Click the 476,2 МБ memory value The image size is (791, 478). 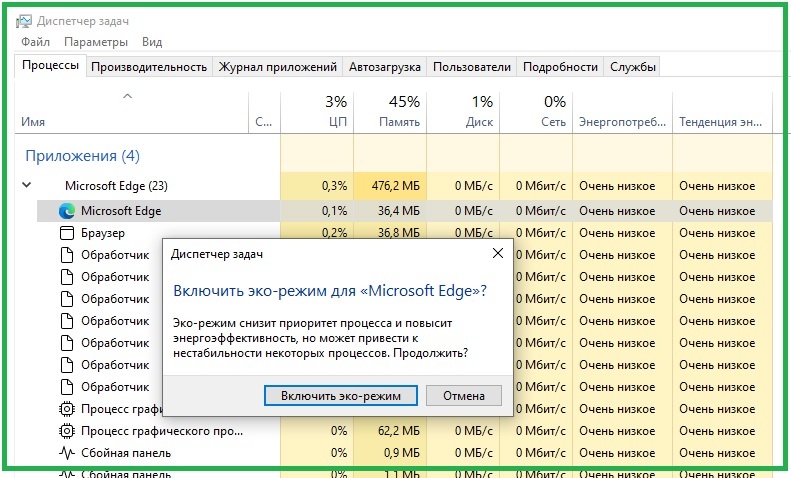396,186
